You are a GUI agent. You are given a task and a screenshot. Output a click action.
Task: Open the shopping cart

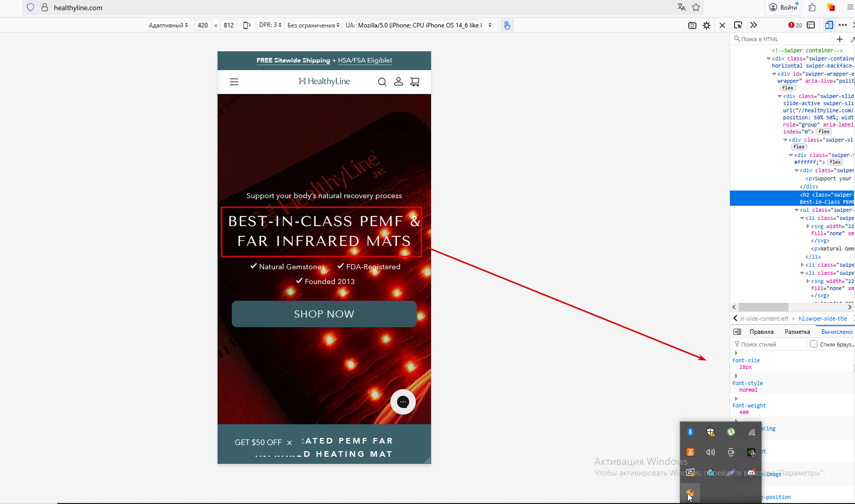click(415, 82)
